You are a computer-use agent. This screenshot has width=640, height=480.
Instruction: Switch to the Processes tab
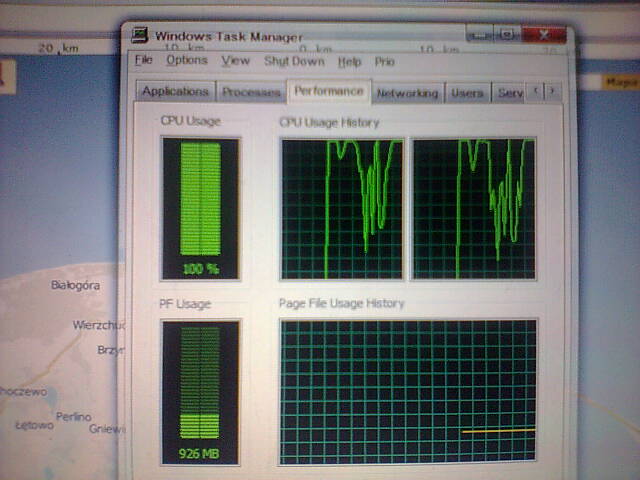tap(251, 92)
